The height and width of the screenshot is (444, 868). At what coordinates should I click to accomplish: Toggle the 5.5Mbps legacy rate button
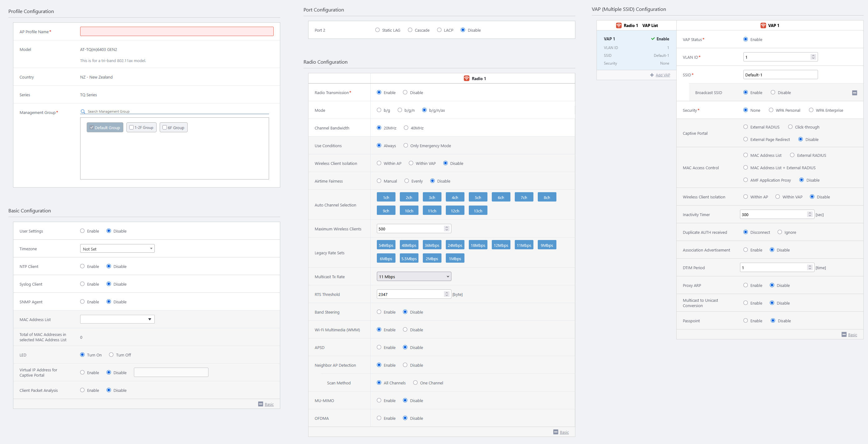(409, 259)
